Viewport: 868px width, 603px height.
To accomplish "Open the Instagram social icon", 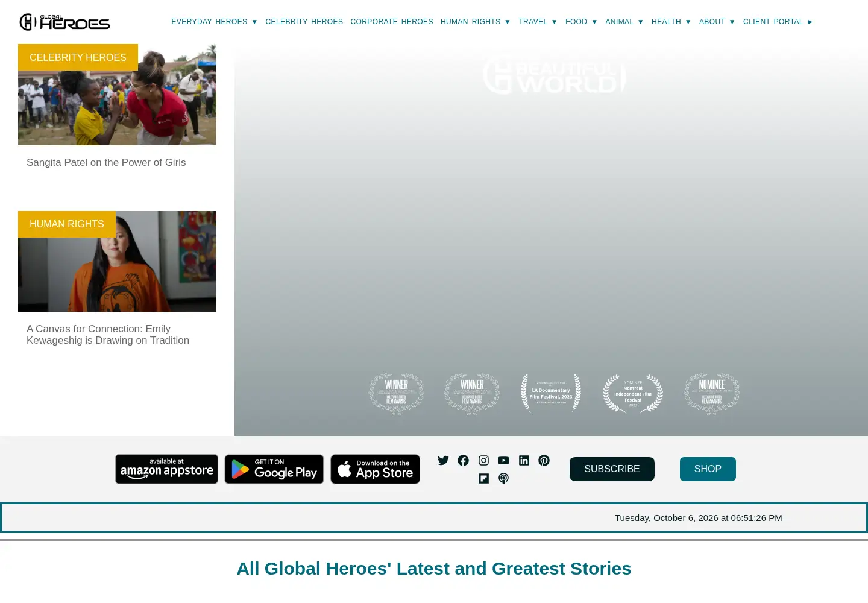I will click(x=483, y=461).
